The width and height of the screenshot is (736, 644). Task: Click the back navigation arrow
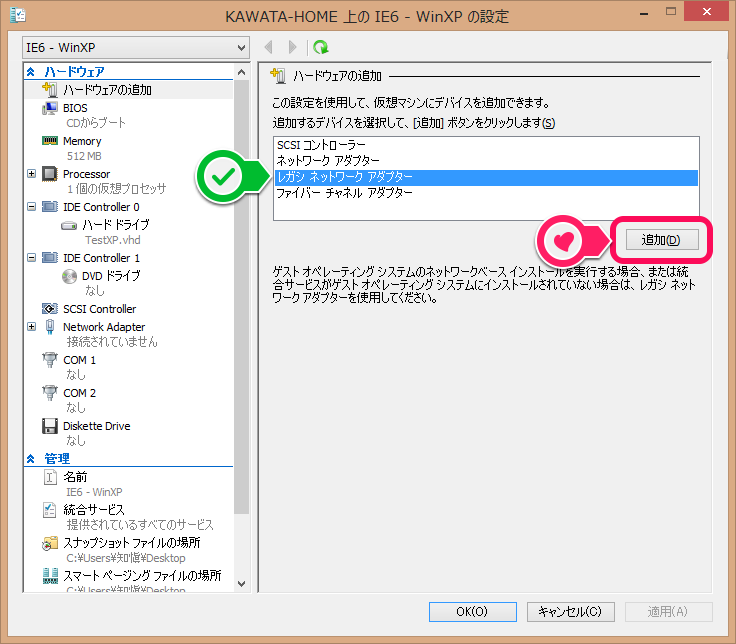point(269,47)
